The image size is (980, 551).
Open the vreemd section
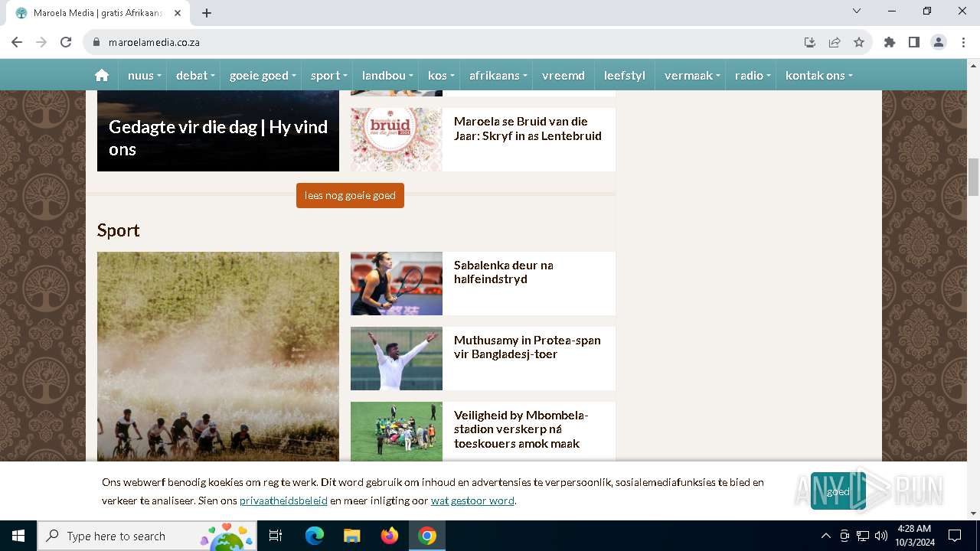pos(563,75)
